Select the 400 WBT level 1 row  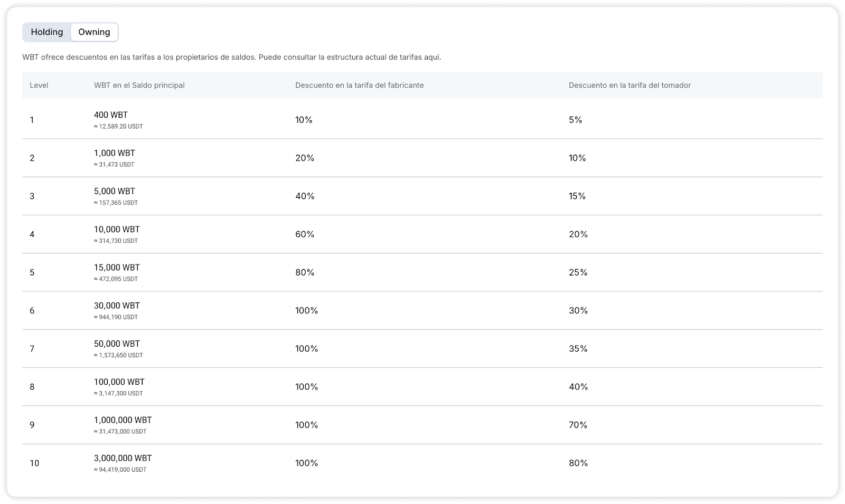(x=111, y=115)
